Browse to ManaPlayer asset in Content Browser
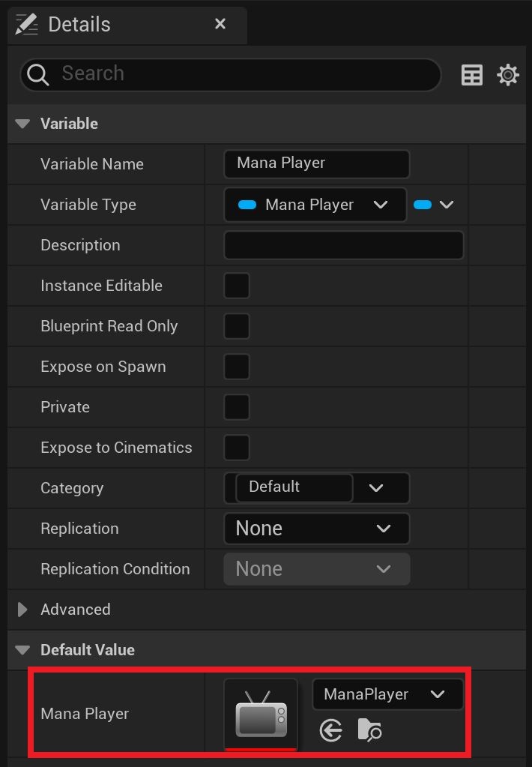 (368, 730)
